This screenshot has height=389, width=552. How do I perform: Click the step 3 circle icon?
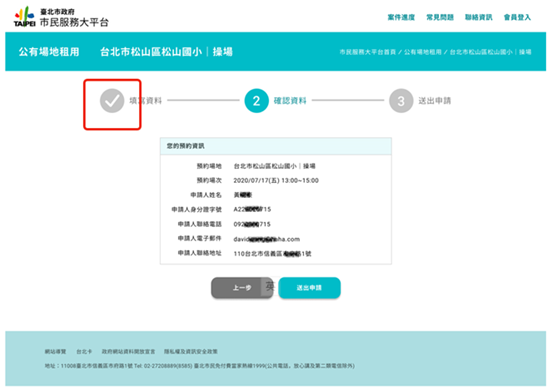401,101
